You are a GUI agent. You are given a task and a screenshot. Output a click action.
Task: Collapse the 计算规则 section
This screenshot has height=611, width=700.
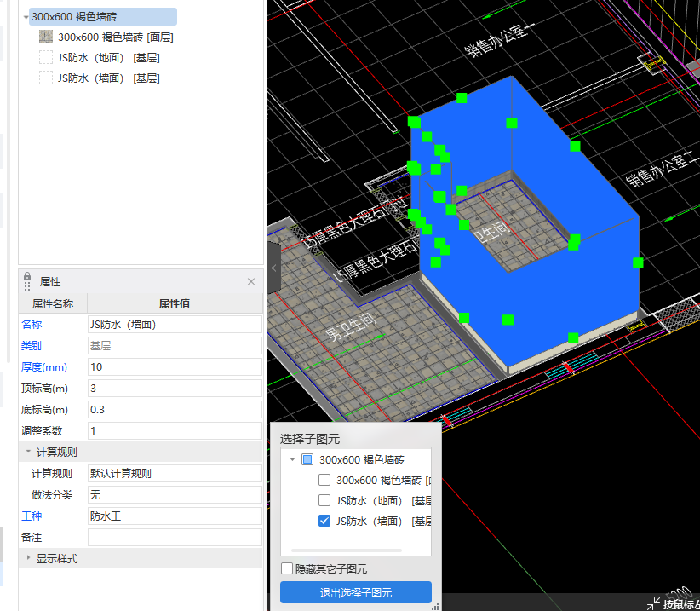tap(28, 452)
